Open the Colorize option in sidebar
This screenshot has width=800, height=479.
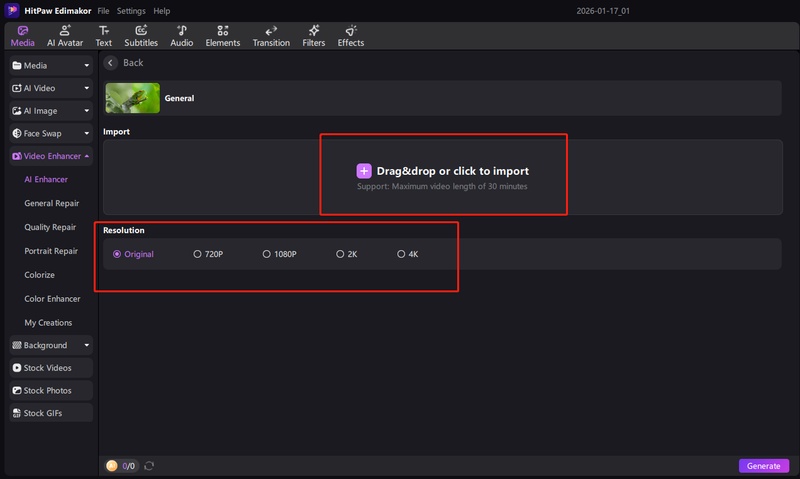point(40,274)
